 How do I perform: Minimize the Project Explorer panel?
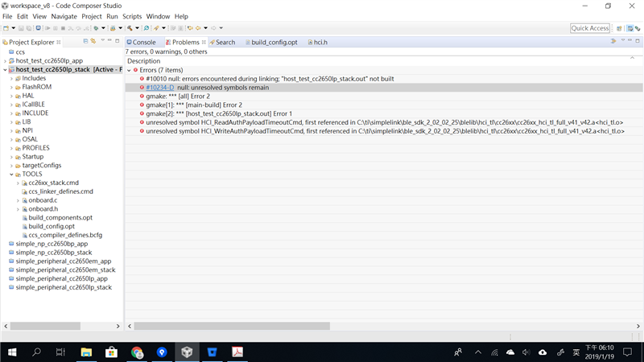pos(109,40)
